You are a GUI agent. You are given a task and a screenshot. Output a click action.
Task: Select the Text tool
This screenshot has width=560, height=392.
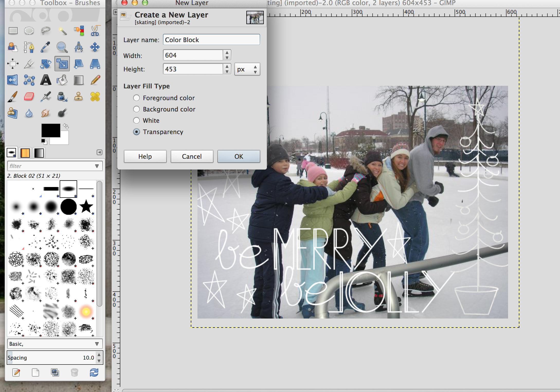tap(46, 80)
